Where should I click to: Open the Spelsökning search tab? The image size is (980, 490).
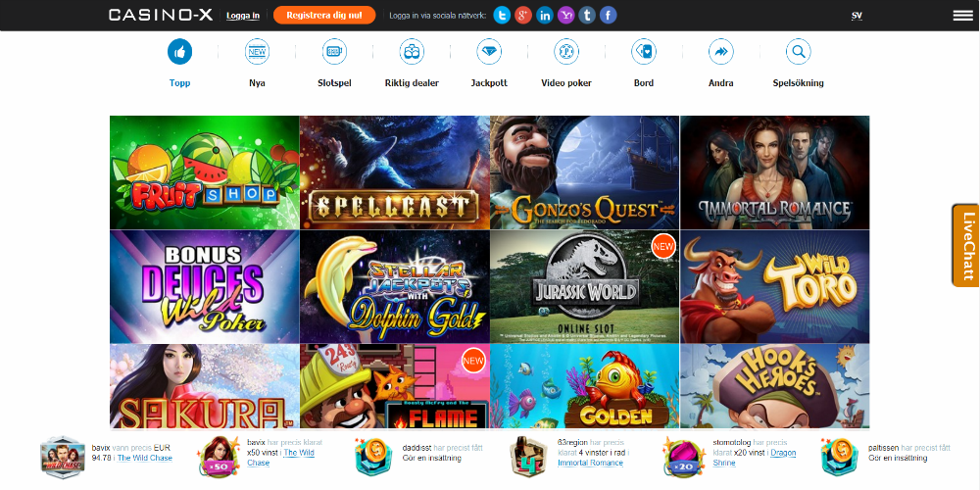tap(798, 82)
